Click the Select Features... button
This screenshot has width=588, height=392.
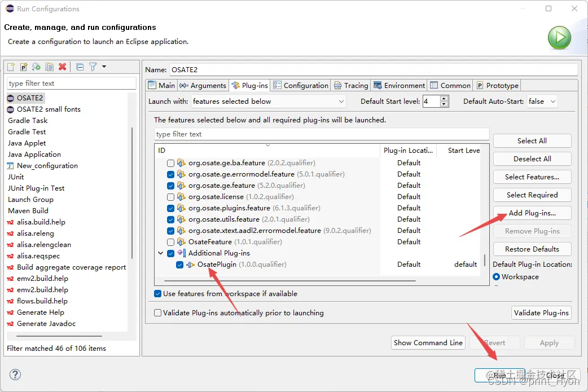tap(532, 177)
